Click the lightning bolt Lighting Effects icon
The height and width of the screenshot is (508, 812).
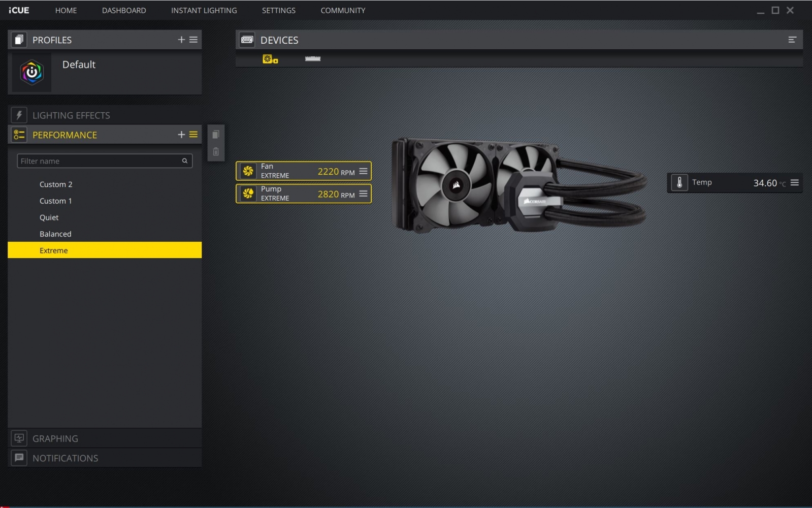[x=19, y=115]
